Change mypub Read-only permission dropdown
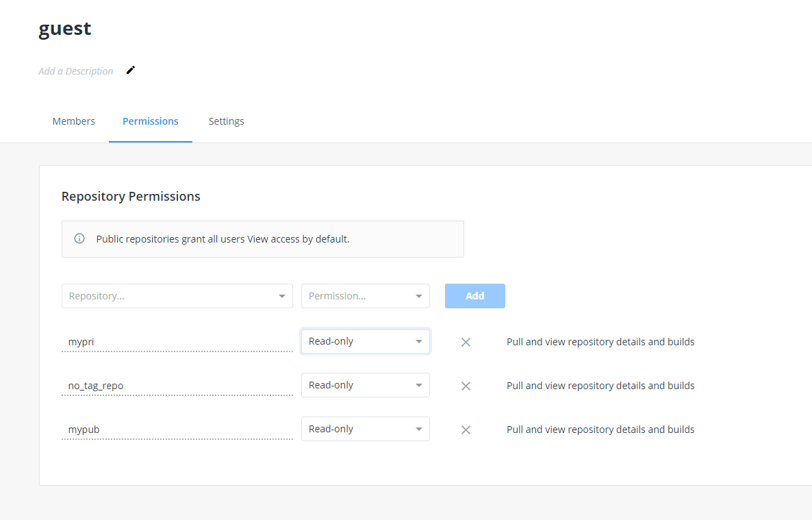The width and height of the screenshot is (812, 520). (x=365, y=429)
